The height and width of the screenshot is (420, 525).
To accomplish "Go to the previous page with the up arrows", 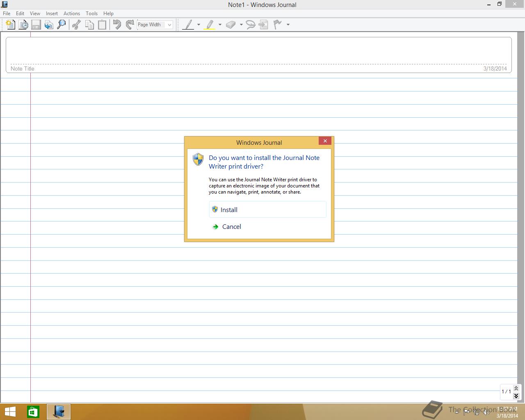I will point(516,388).
